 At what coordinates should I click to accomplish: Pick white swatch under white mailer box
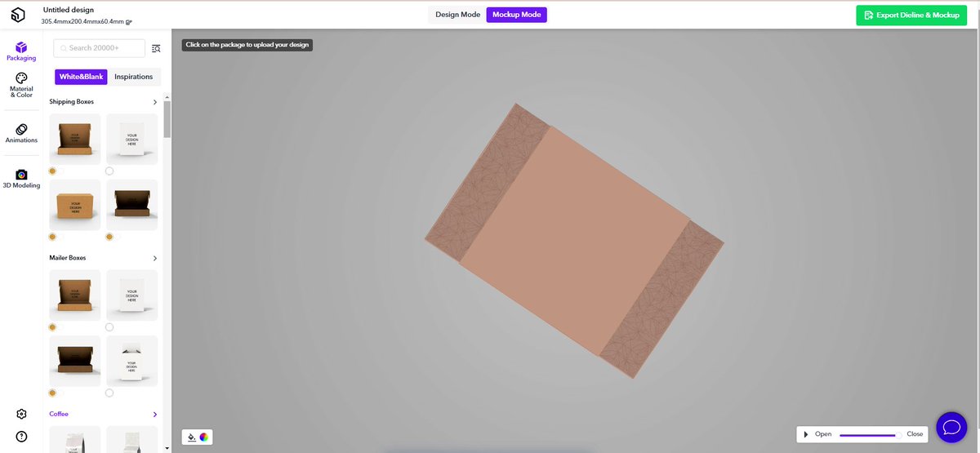(109, 327)
